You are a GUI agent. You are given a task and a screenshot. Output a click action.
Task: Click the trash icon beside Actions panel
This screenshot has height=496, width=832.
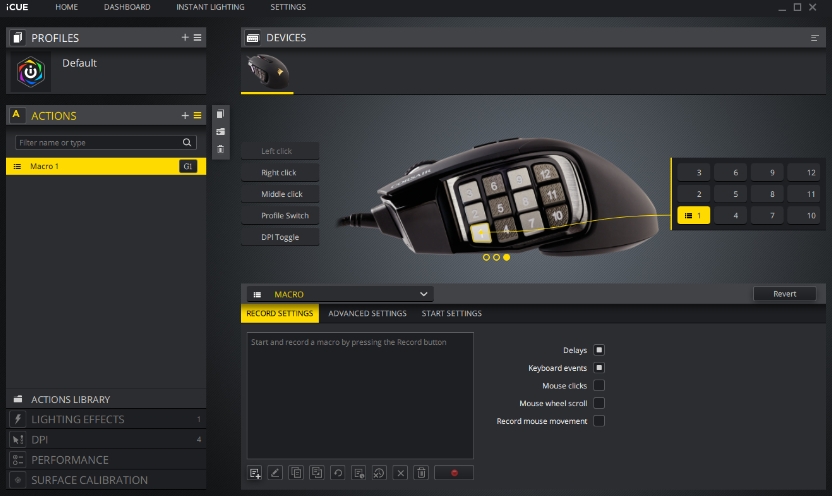pyautogui.click(x=220, y=150)
